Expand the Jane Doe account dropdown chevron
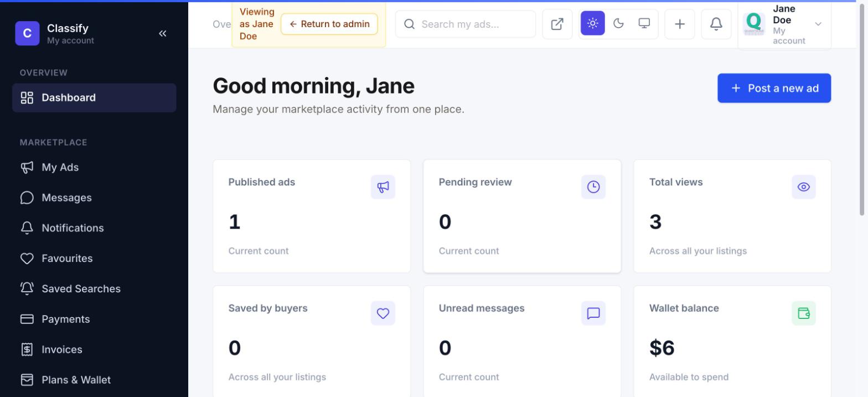Image resolution: width=868 pixels, height=397 pixels. coord(818,24)
